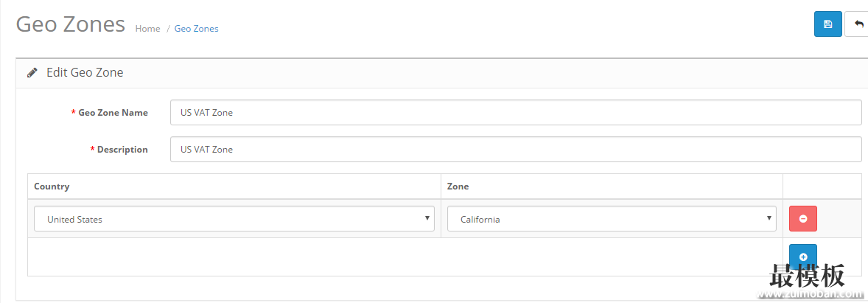Screen dimensions: 868x303
Task: Focus the Description text field
Action: (516, 150)
